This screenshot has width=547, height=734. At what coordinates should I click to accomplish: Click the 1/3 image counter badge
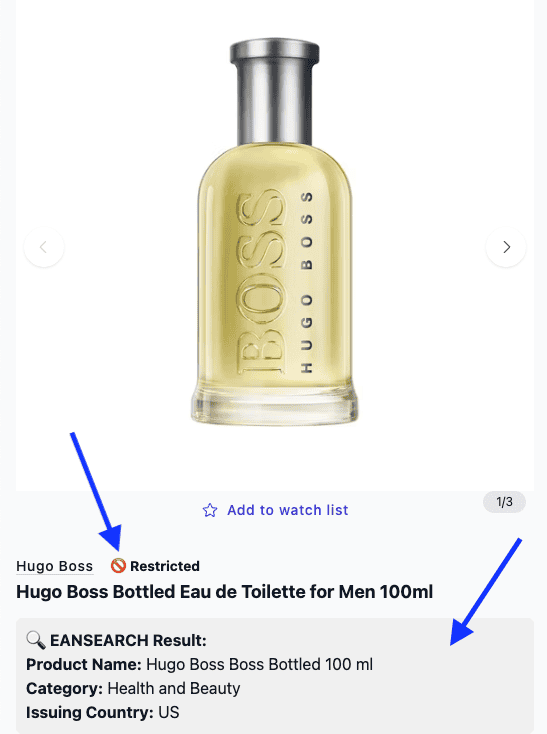point(504,502)
